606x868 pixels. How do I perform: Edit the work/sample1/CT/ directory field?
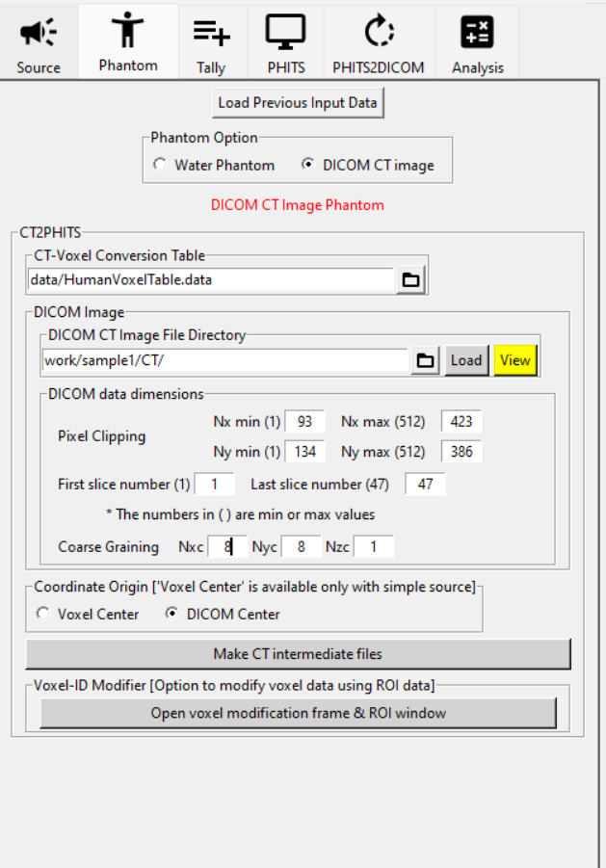pyautogui.click(x=224, y=361)
